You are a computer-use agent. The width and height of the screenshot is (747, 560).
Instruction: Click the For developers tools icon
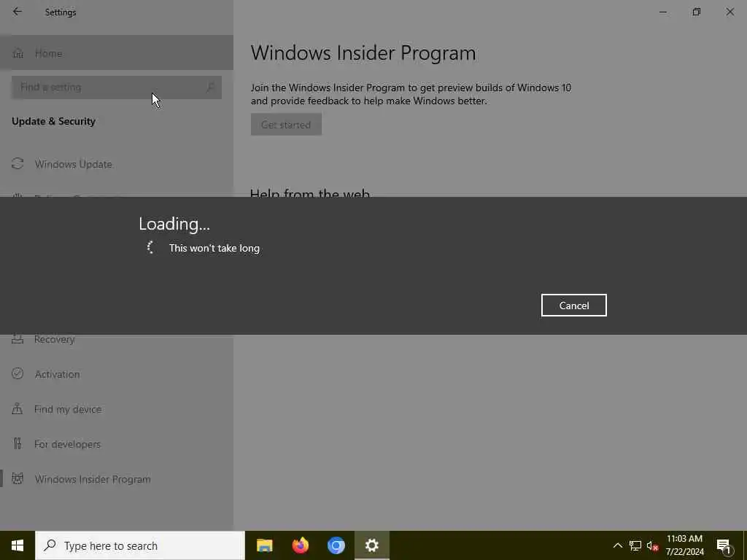click(18, 444)
